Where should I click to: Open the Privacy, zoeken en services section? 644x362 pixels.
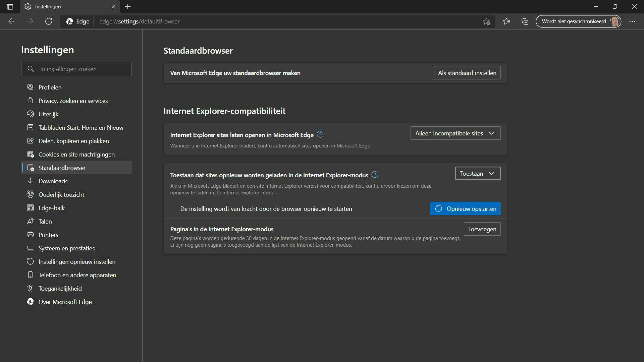pos(73,101)
